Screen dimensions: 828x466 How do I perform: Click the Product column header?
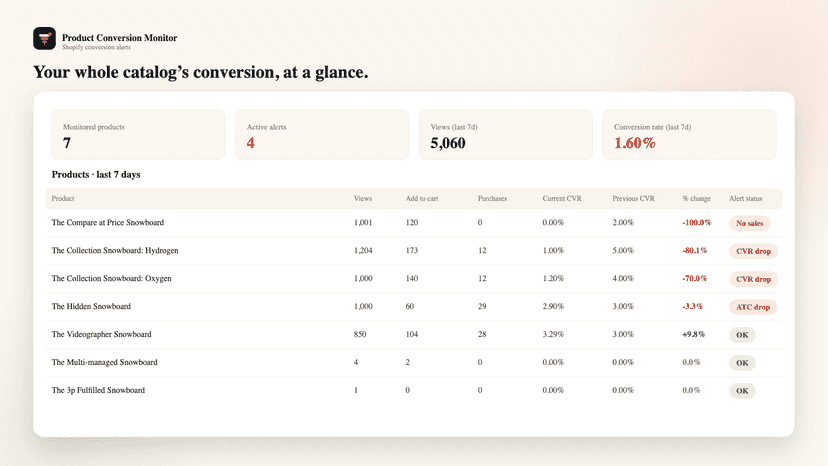[63, 199]
